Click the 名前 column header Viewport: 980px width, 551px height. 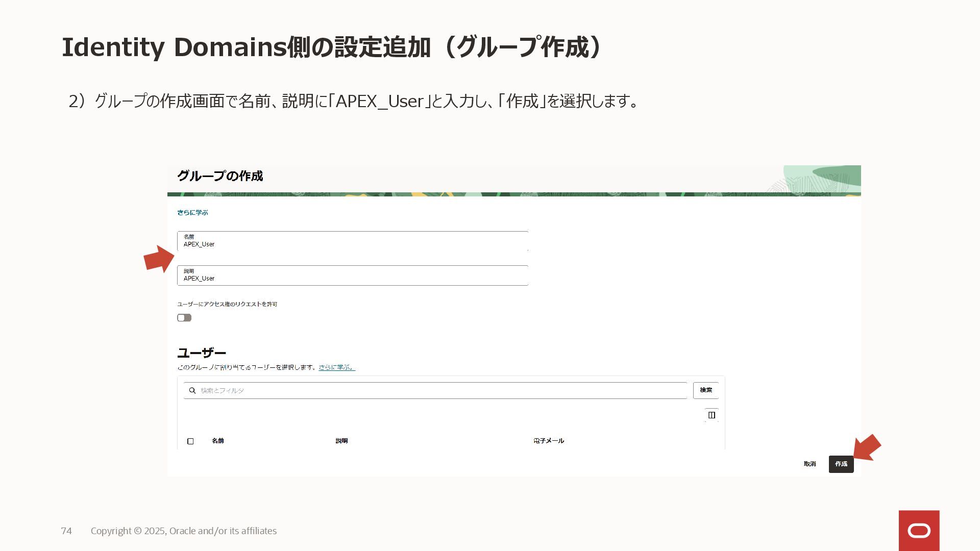(x=218, y=441)
